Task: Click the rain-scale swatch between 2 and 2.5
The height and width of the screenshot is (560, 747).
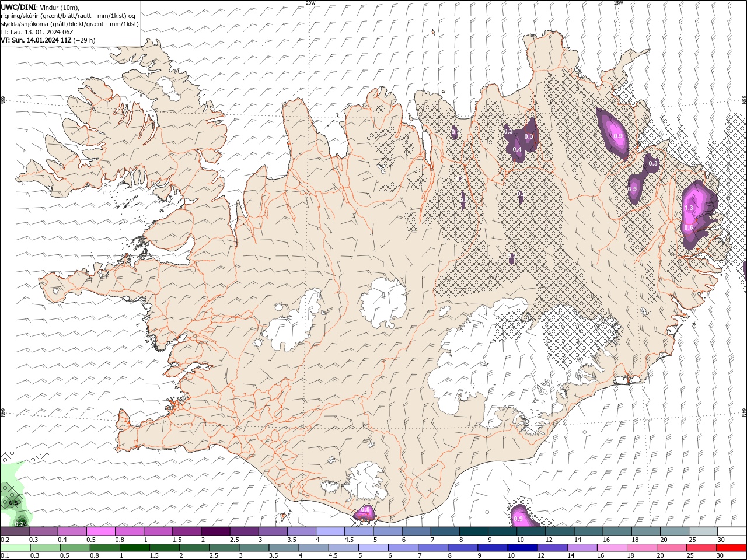Action: [194, 548]
